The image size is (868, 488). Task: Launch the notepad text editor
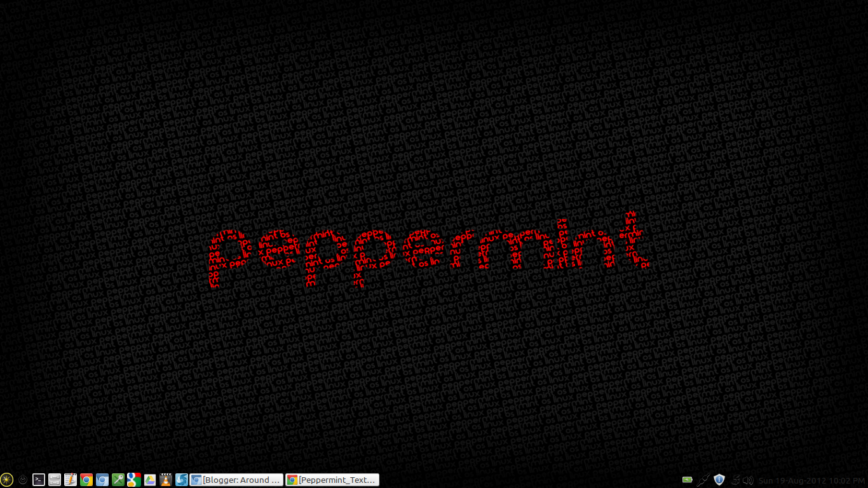(71, 480)
